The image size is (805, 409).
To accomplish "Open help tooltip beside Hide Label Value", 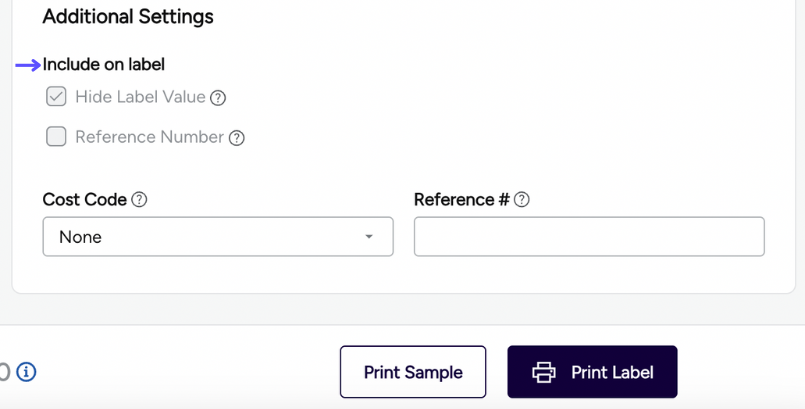I will (x=218, y=98).
